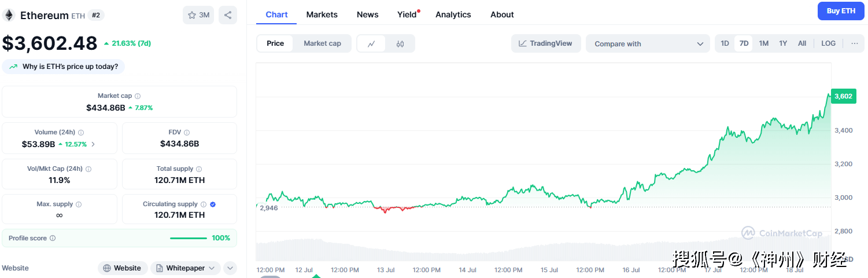This screenshot has width=868, height=278.
Task: Click the Ethereum diamond logo icon
Action: (9, 15)
